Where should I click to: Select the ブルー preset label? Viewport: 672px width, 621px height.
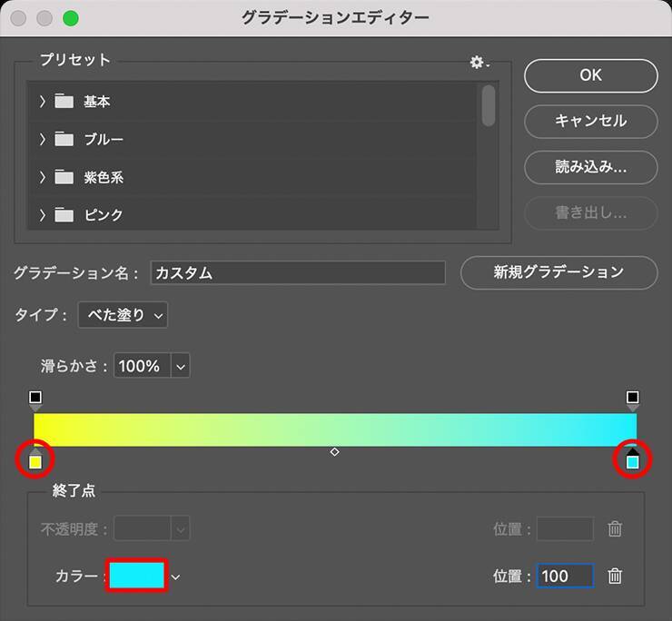pyautogui.click(x=104, y=140)
